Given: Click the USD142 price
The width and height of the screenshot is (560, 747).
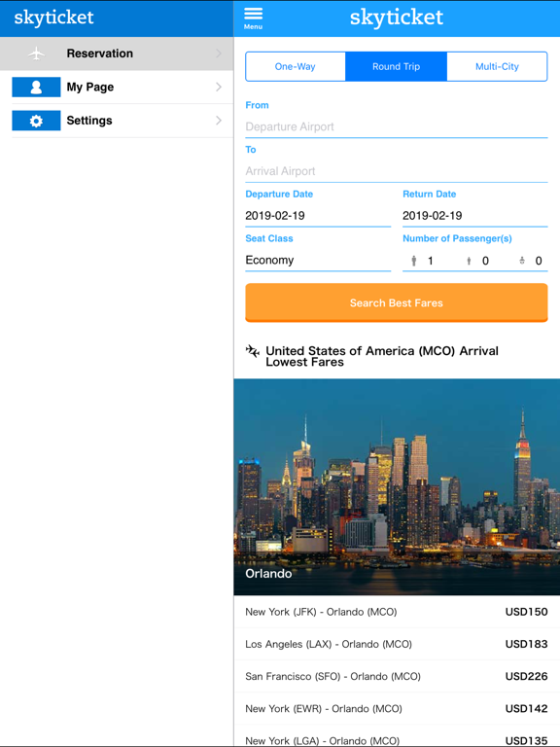Looking at the screenshot, I should [x=526, y=709].
